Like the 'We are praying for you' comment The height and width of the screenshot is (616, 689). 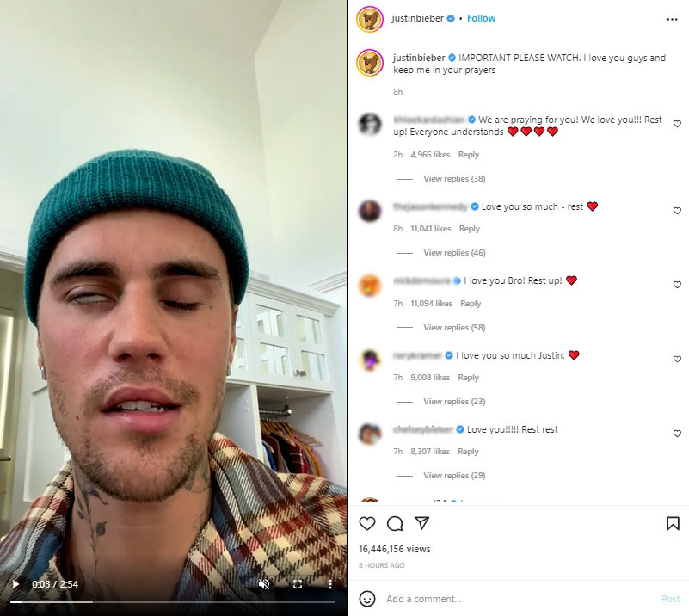pos(677,124)
